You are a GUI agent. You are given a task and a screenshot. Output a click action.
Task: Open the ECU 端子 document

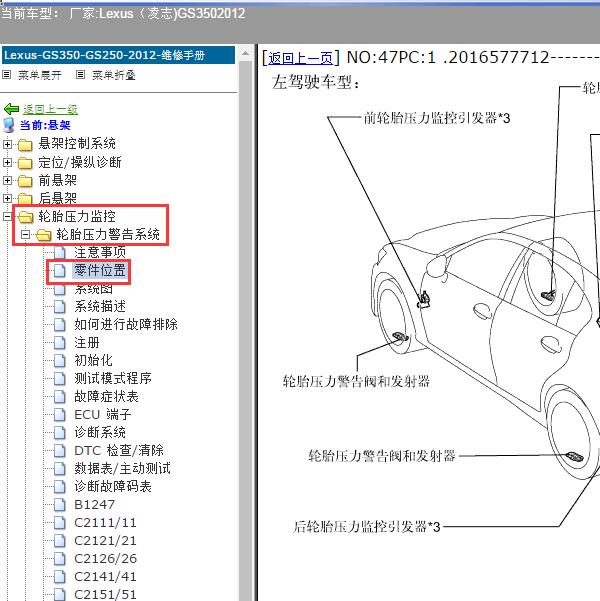(103, 415)
